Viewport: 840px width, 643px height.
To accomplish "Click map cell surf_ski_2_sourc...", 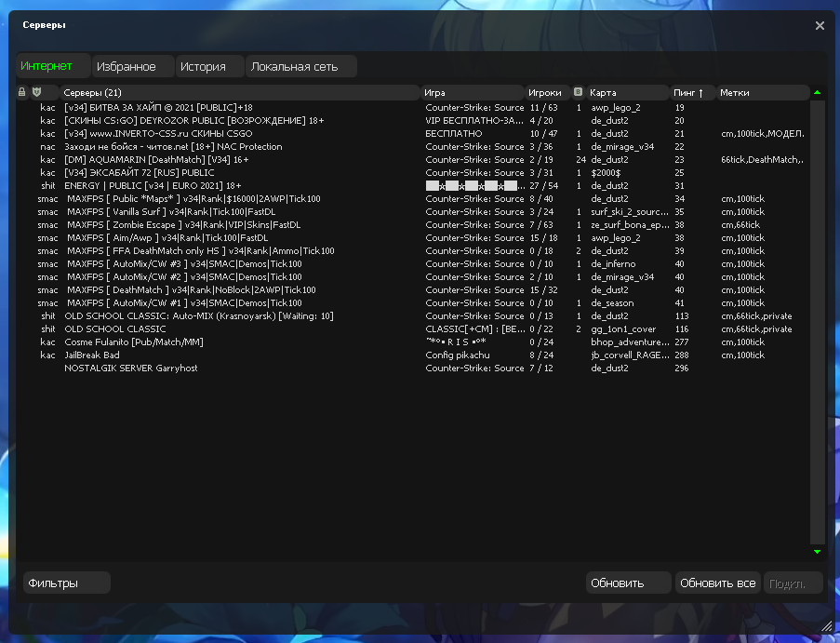I will click(630, 211).
